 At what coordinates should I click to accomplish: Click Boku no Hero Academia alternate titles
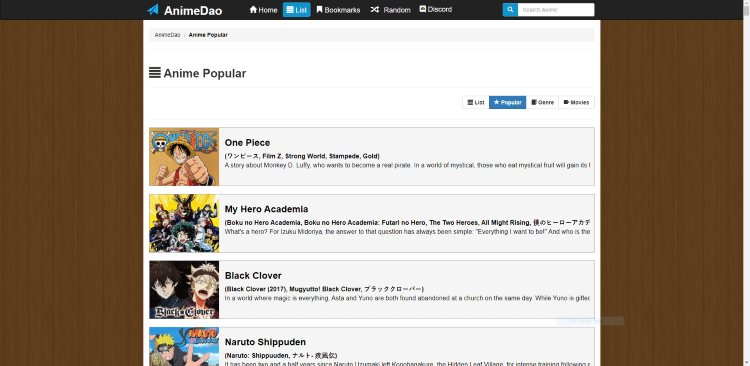click(408, 222)
